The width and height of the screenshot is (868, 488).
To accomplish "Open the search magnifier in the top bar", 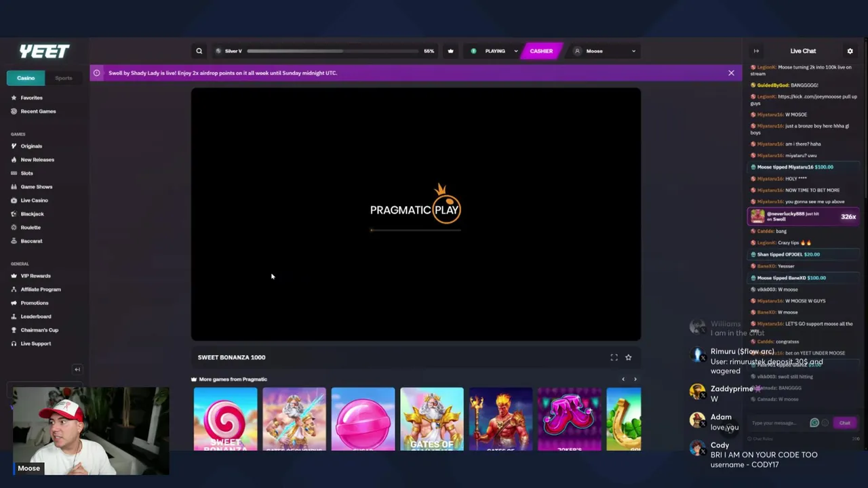I will point(199,51).
